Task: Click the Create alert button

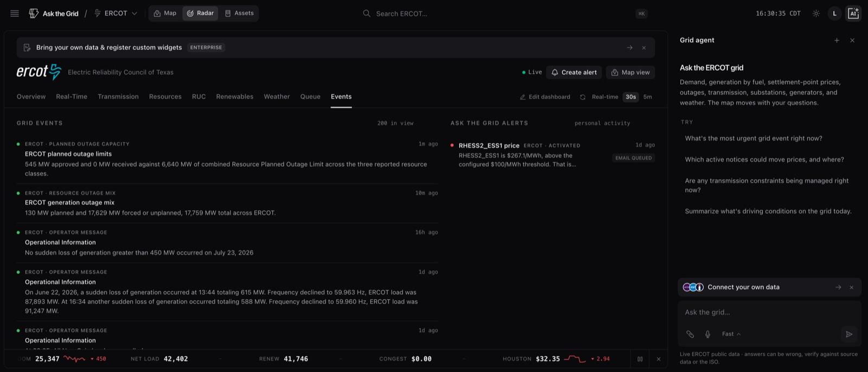Action: point(574,72)
